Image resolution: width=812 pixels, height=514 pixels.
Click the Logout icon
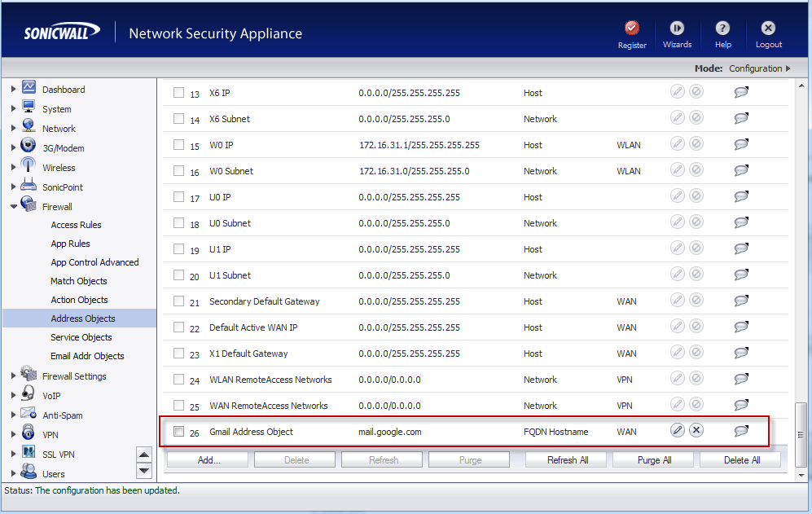[x=768, y=28]
